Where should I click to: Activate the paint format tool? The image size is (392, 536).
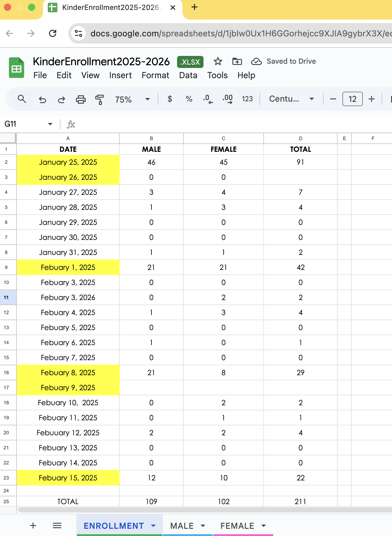[x=99, y=99]
